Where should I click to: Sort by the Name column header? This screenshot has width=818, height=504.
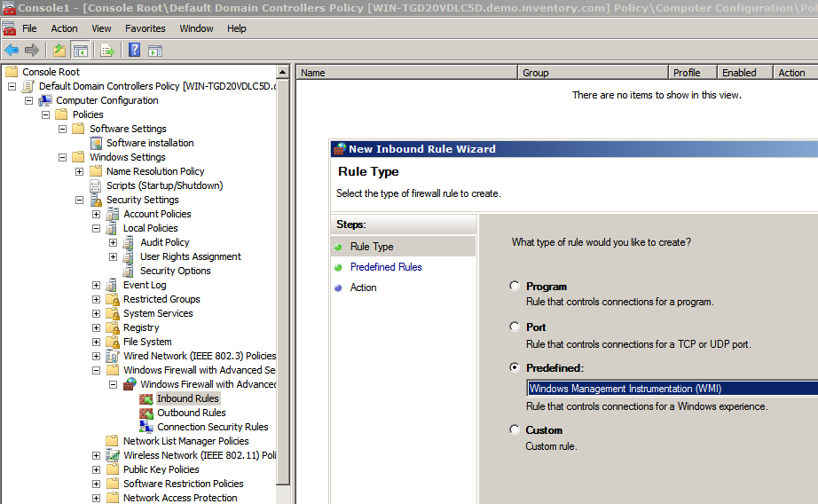[x=407, y=73]
